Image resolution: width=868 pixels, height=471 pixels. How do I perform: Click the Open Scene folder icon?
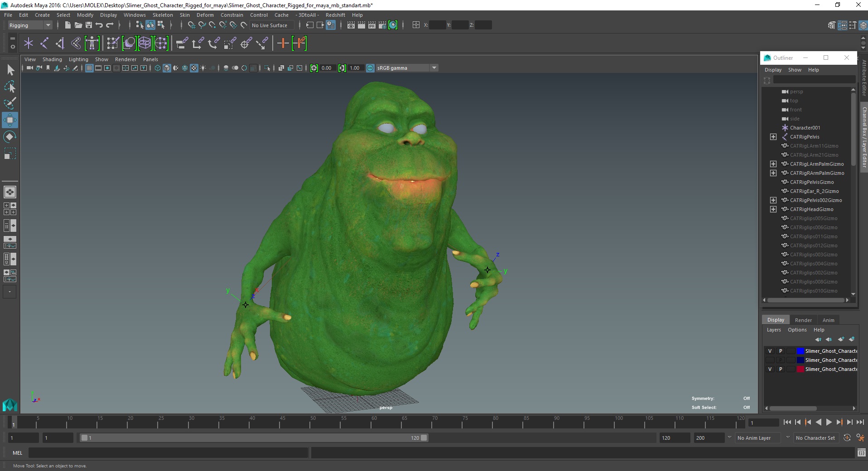click(78, 25)
